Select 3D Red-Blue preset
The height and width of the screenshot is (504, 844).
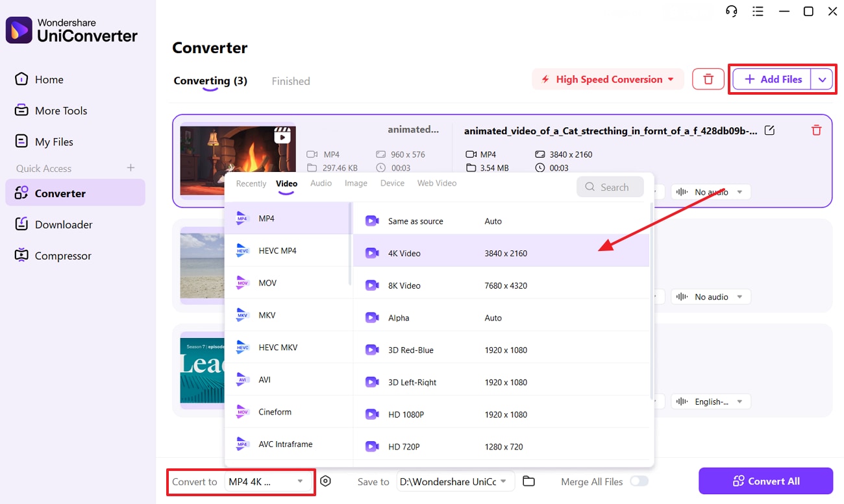pos(501,350)
